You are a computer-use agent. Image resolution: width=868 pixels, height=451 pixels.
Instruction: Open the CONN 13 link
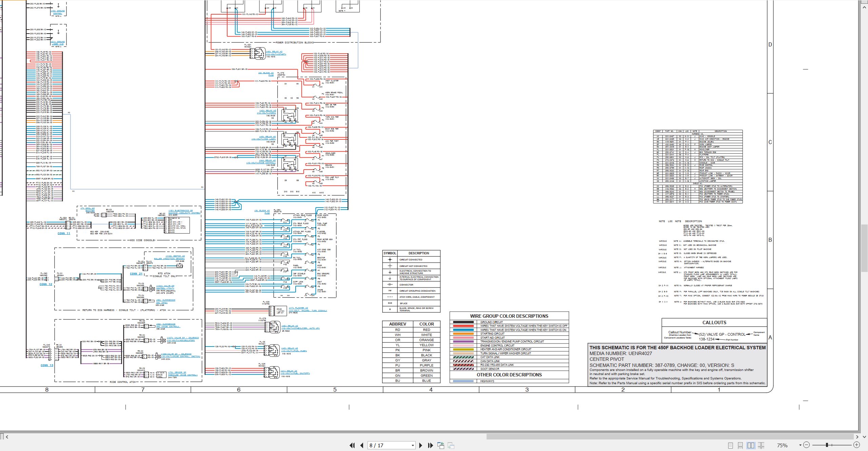point(47,365)
